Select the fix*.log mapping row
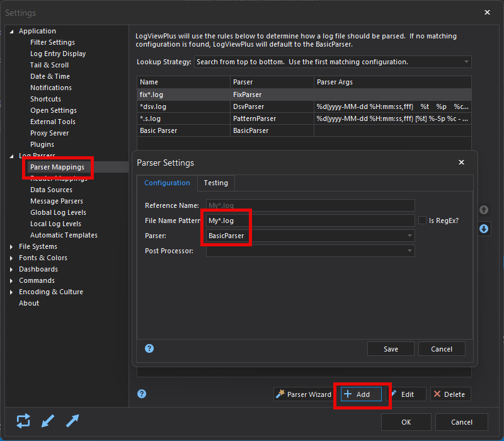This screenshot has height=441, width=504. pyautogui.click(x=304, y=94)
